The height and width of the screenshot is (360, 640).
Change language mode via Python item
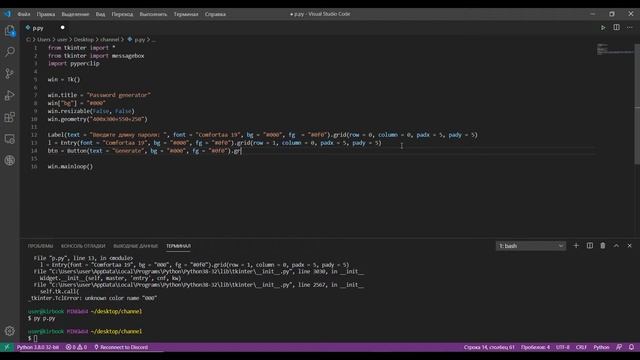point(601,347)
